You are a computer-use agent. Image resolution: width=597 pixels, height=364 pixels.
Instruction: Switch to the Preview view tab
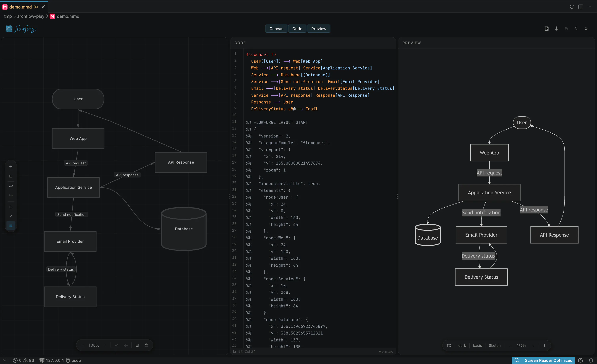(x=319, y=29)
